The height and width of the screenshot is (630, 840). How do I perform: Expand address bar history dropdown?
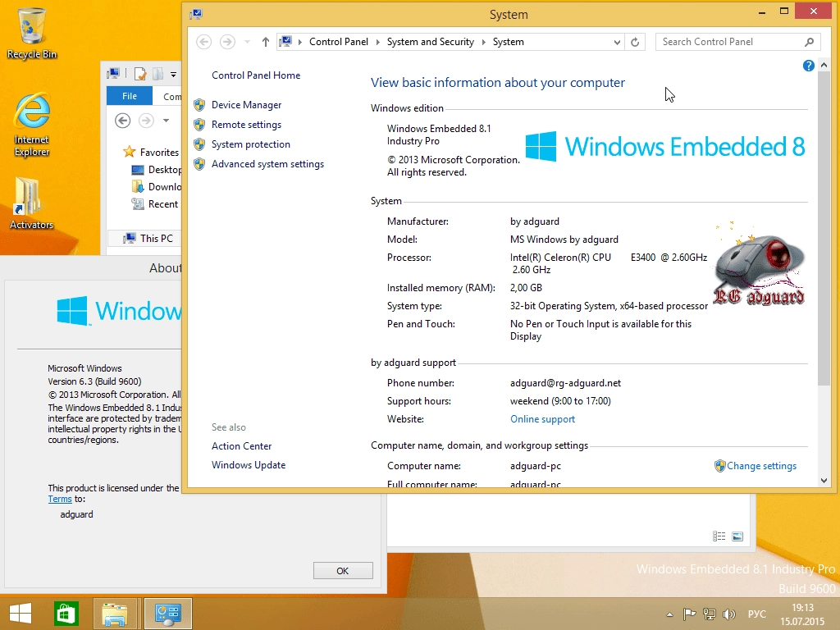tap(617, 42)
